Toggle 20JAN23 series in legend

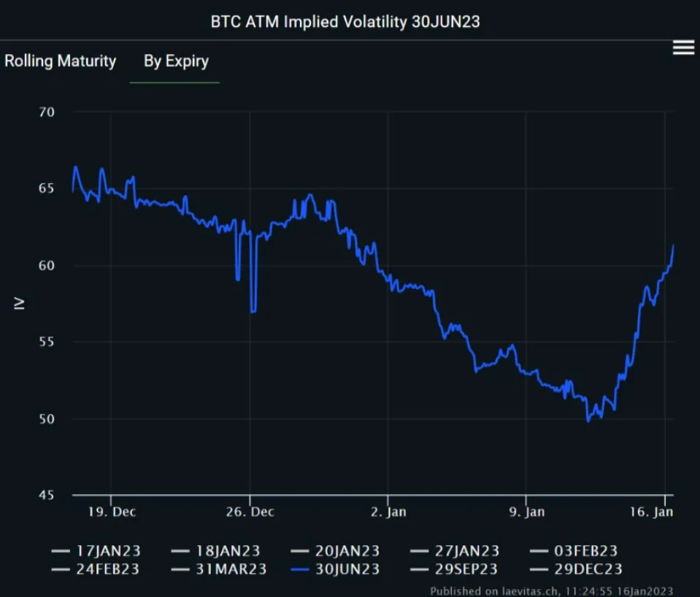point(335,550)
